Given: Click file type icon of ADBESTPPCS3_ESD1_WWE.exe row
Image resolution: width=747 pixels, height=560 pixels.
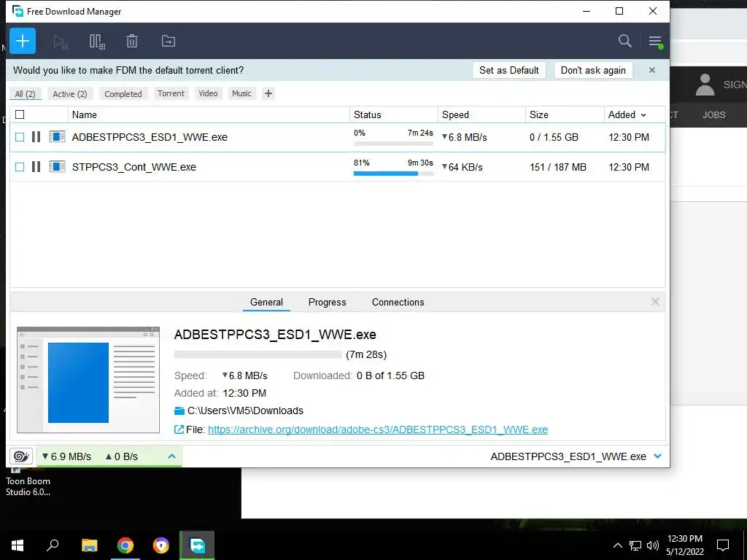Looking at the screenshot, I should tap(57, 137).
